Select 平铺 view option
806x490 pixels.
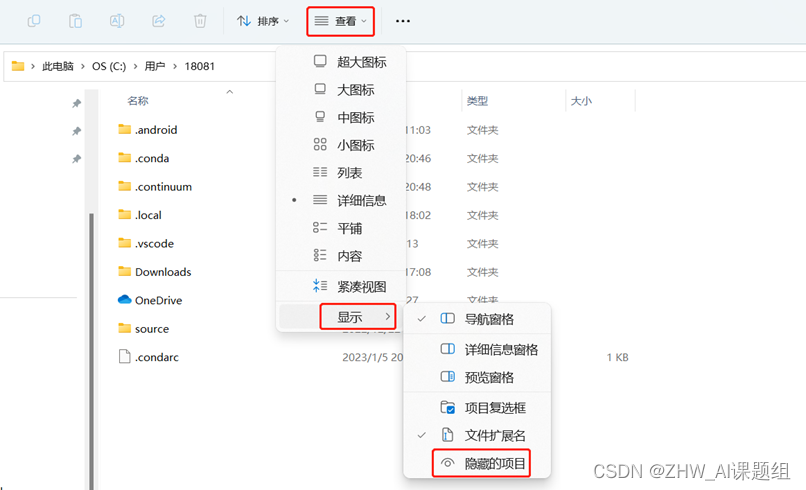pyautogui.click(x=341, y=228)
